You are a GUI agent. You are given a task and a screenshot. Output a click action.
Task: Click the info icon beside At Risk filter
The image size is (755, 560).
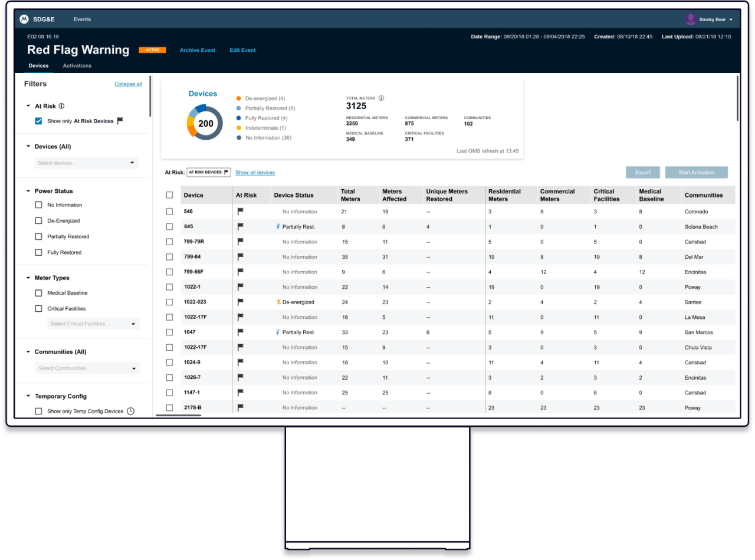(x=61, y=107)
